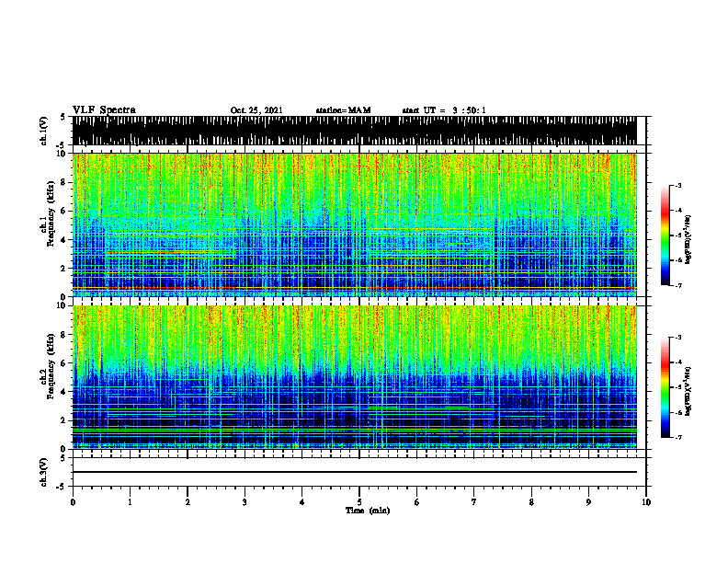
Task: Click inside the ch.1 spectrogram plot
Action: 354,224
